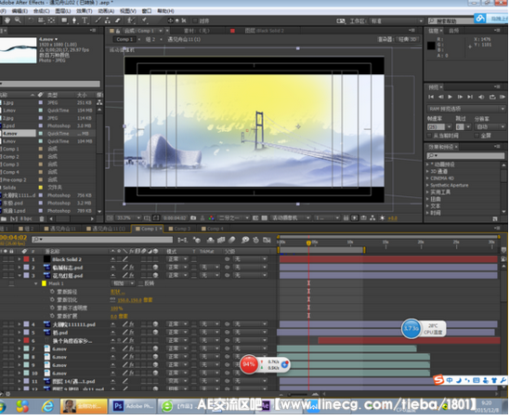
Task: Collapse the Mask 1 property group
Action: (x=35, y=283)
